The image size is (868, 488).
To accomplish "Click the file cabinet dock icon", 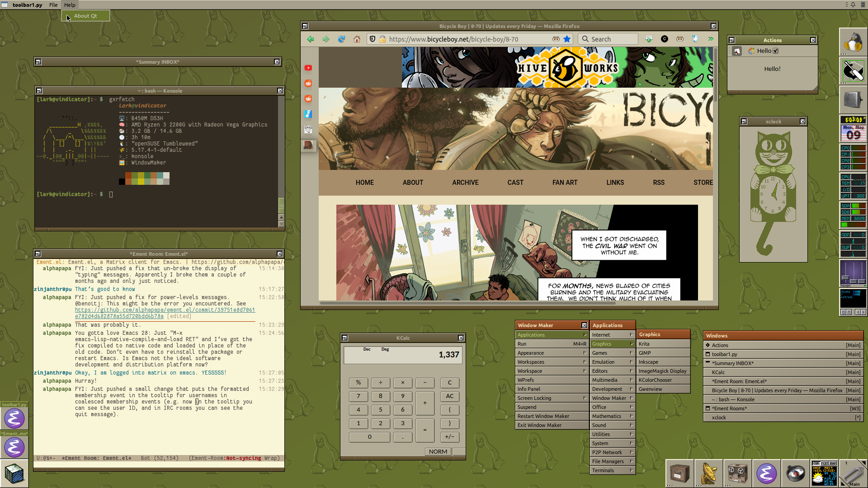I will (679, 474).
